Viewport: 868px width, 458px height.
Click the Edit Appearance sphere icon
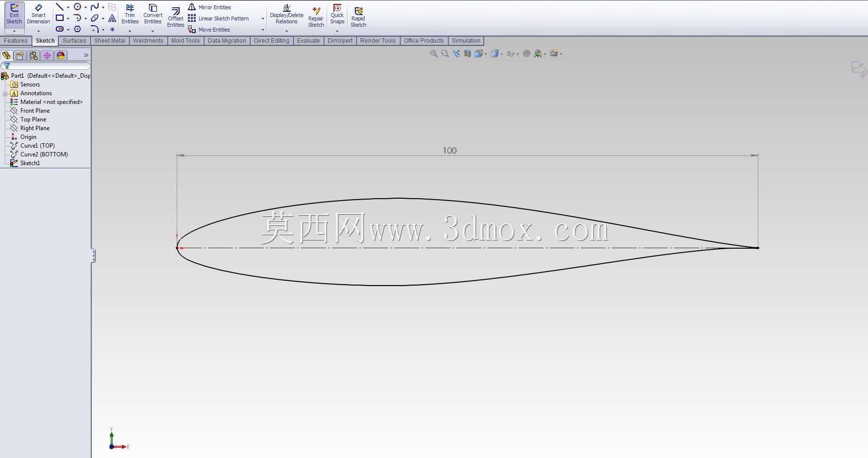(x=526, y=53)
